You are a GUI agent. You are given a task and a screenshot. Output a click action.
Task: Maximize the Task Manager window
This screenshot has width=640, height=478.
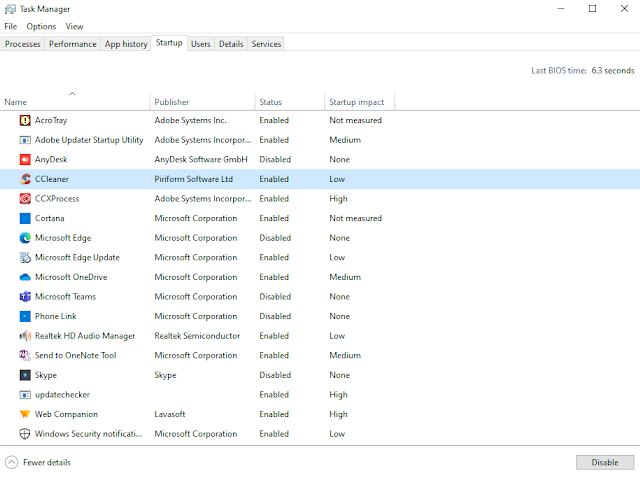(592, 9)
